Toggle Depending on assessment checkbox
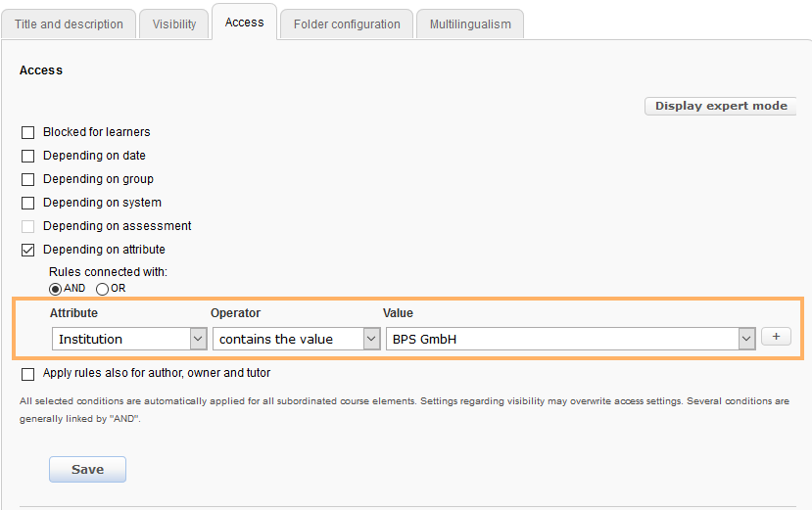Screen dimensions: 812x510 28,226
